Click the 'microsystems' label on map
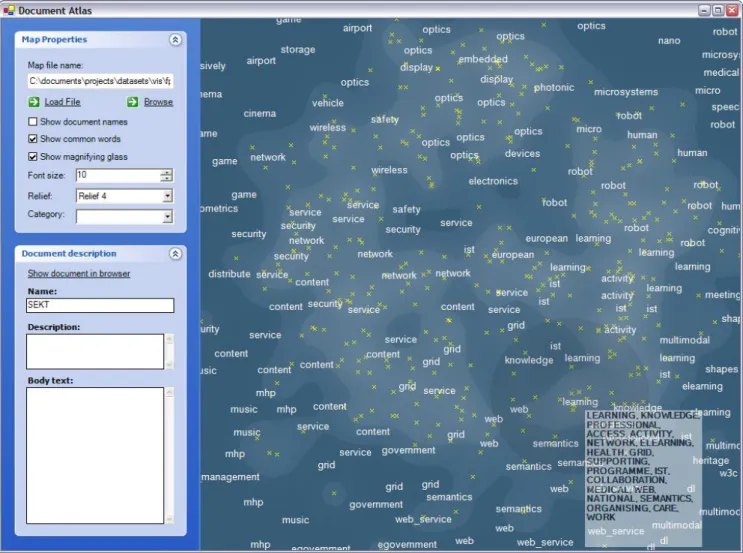This screenshot has height=553, width=743. [x=625, y=92]
